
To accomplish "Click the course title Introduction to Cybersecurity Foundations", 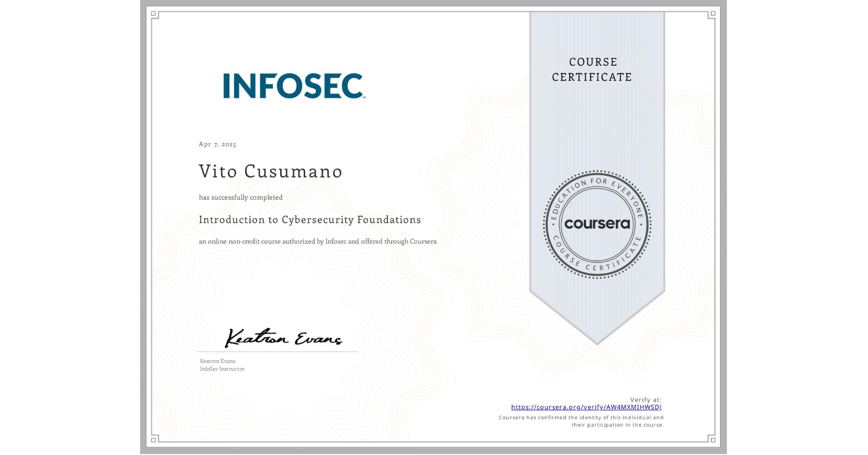I will click(310, 220).
